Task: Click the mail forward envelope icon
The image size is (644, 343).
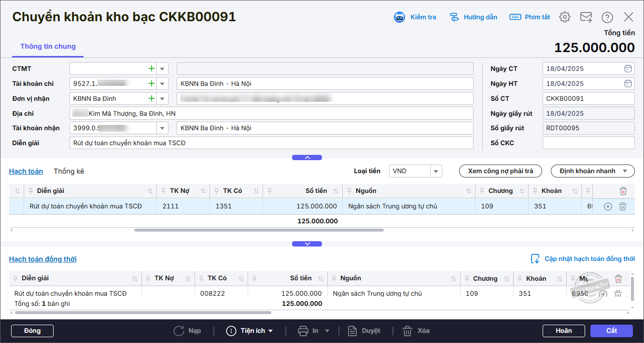Action: [586, 17]
